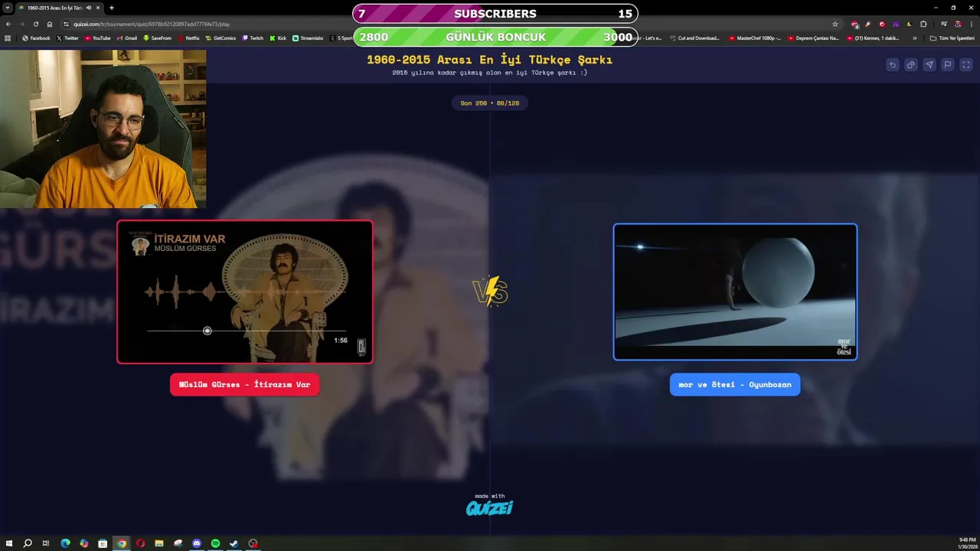The image size is (980, 551).
Task: Bookmark this page with the star icon
Action: [x=835, y=24]
